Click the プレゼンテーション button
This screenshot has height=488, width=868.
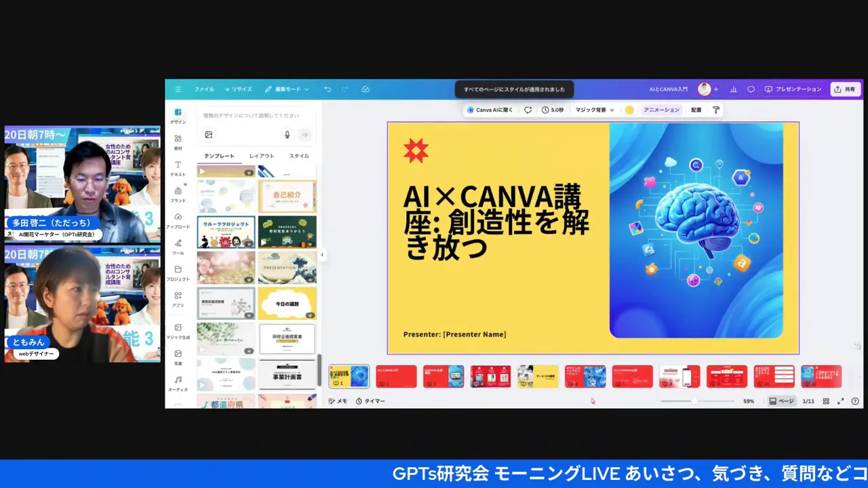pos(793,89)
